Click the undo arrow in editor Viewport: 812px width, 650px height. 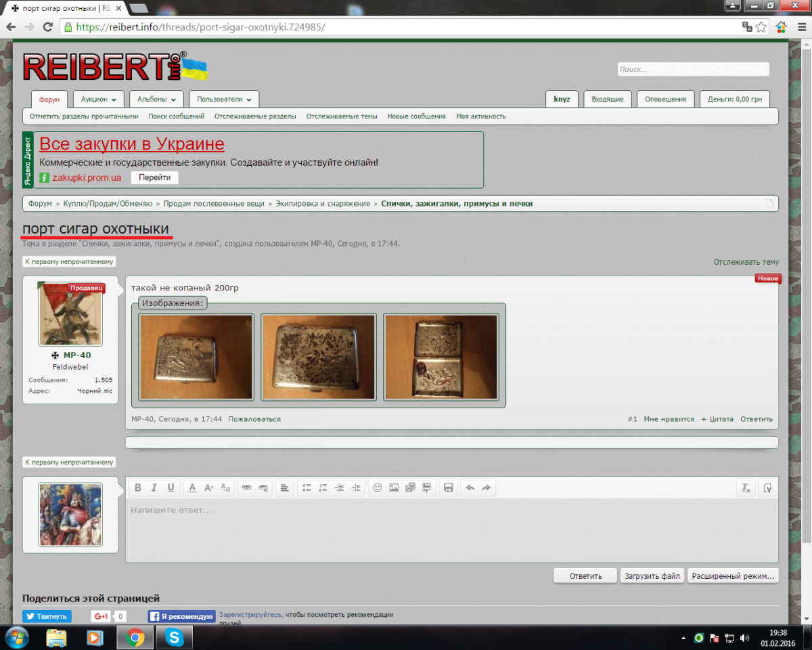(470, 487)
